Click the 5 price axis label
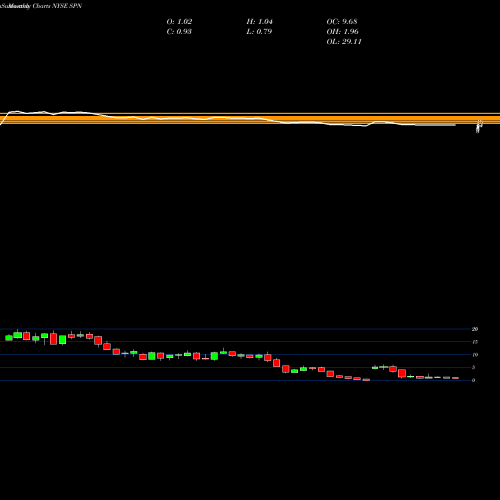500x500 pixels. [x=473, y=367]
